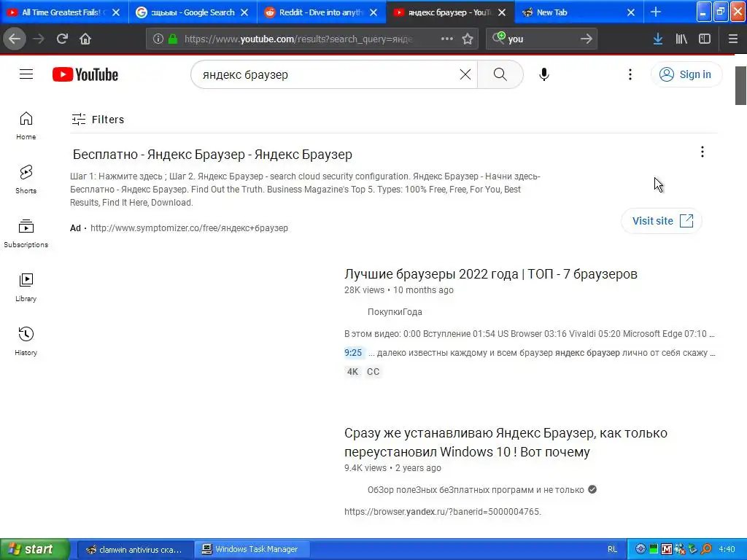Open video Лучшие браузеры 2022 года
The image size is (747, 560).
point(491,274)
